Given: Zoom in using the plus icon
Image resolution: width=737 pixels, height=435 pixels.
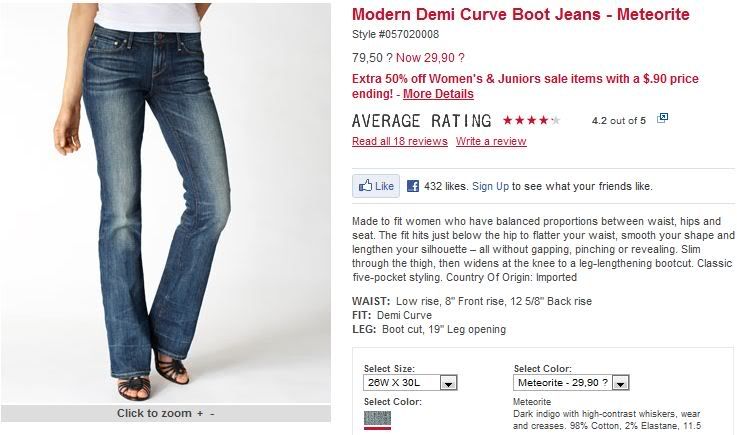Looking at the screenshot, I should [200, 413].
